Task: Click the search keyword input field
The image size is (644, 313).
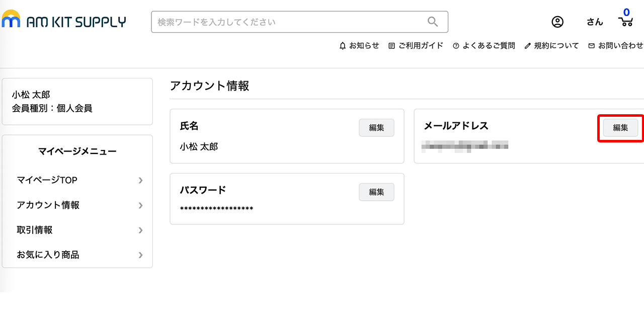Action: tap(287, 22)
